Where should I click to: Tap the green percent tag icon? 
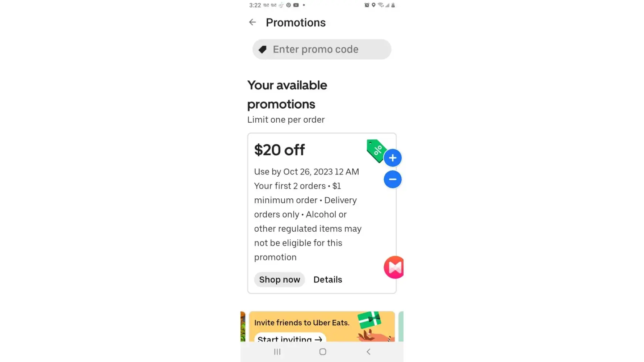[376, 150]
